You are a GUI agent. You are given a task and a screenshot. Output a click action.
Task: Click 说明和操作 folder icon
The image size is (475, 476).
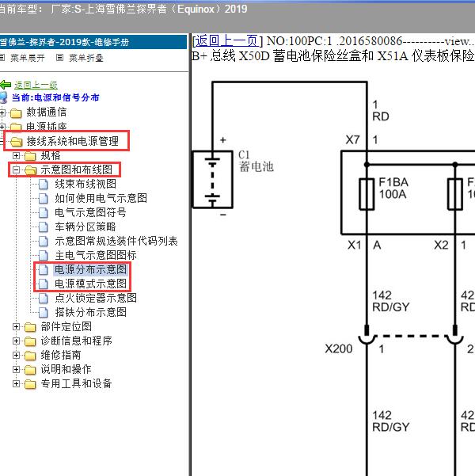pyautogui.click(x=30, y=370)
